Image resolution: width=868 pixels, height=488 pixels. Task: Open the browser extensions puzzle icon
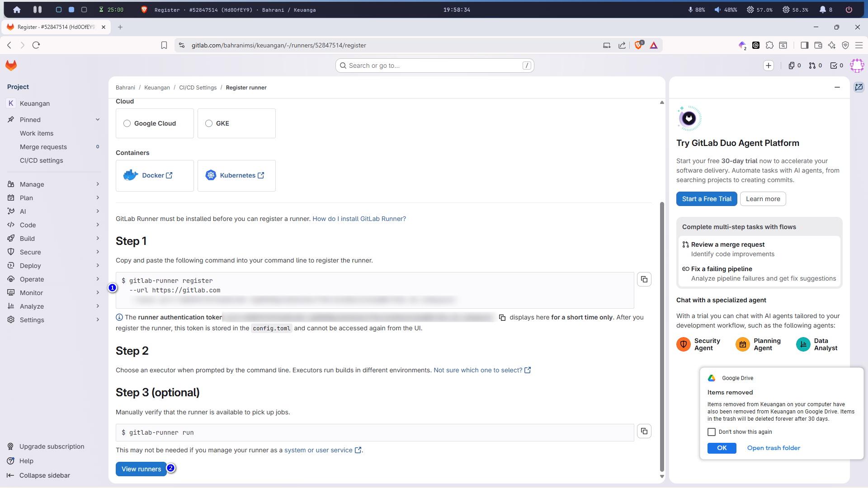770,45
